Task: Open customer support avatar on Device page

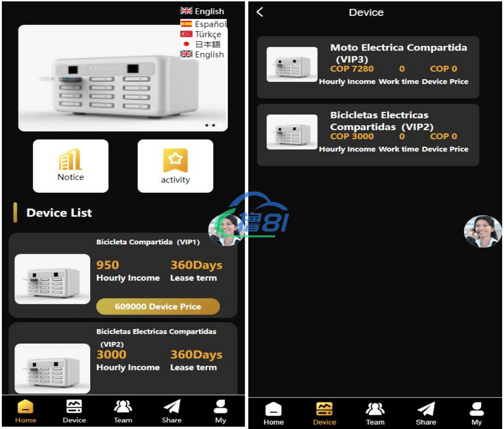Action: click(x=482, y=231)
